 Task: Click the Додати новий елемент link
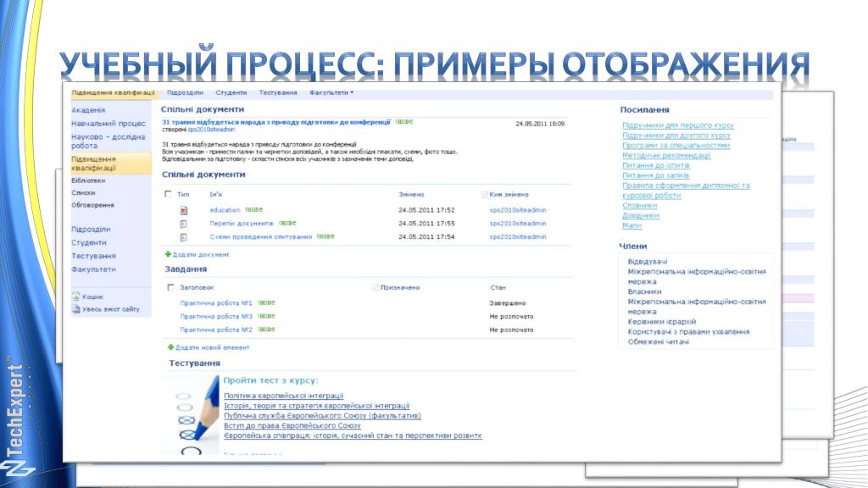[x=212, y=348]
